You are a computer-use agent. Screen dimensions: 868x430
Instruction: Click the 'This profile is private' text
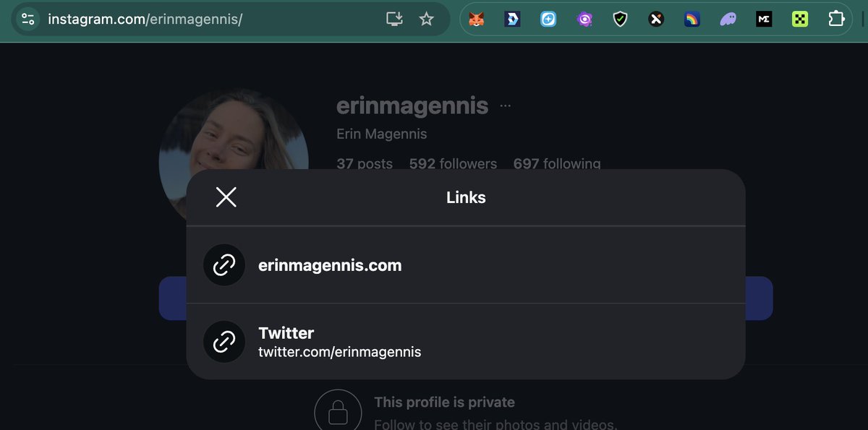point(444,403)
